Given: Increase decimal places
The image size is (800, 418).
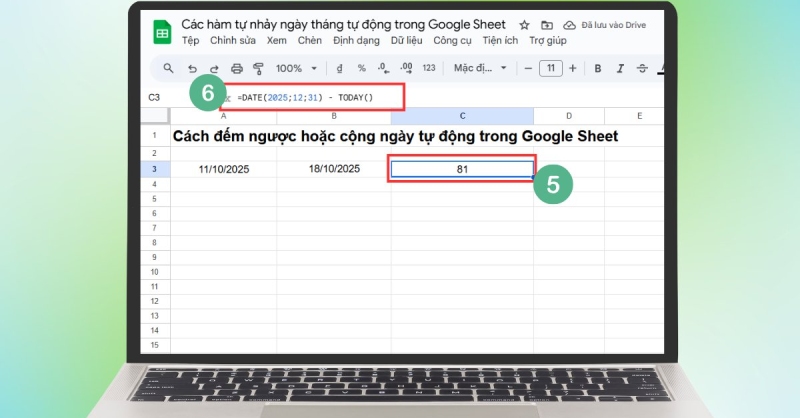Looking at the screenshot, I should pyautogui.click(x=406, y=68).
